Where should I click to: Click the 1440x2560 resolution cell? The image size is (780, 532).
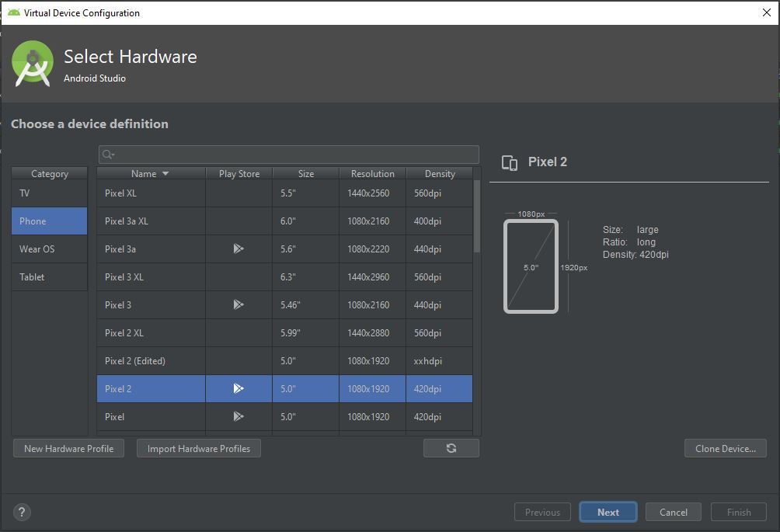click(373, 193)
